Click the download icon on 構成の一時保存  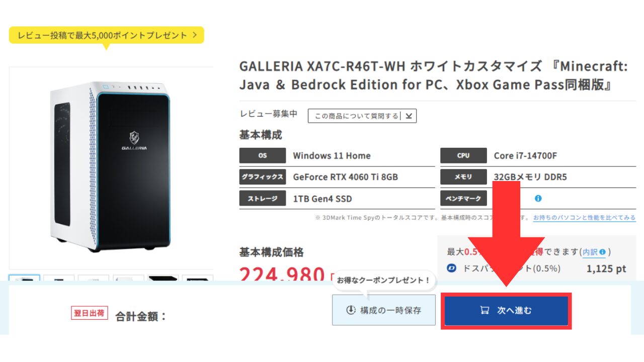point(351,310)
